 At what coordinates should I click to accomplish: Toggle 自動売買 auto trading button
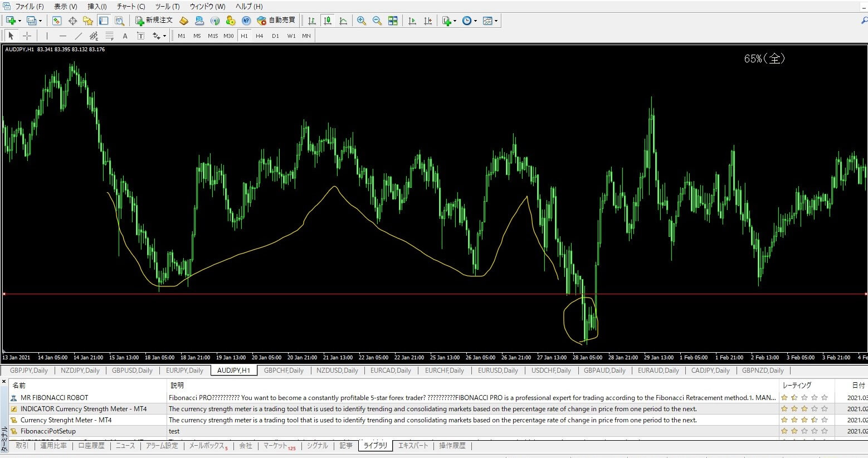(276, 21)
